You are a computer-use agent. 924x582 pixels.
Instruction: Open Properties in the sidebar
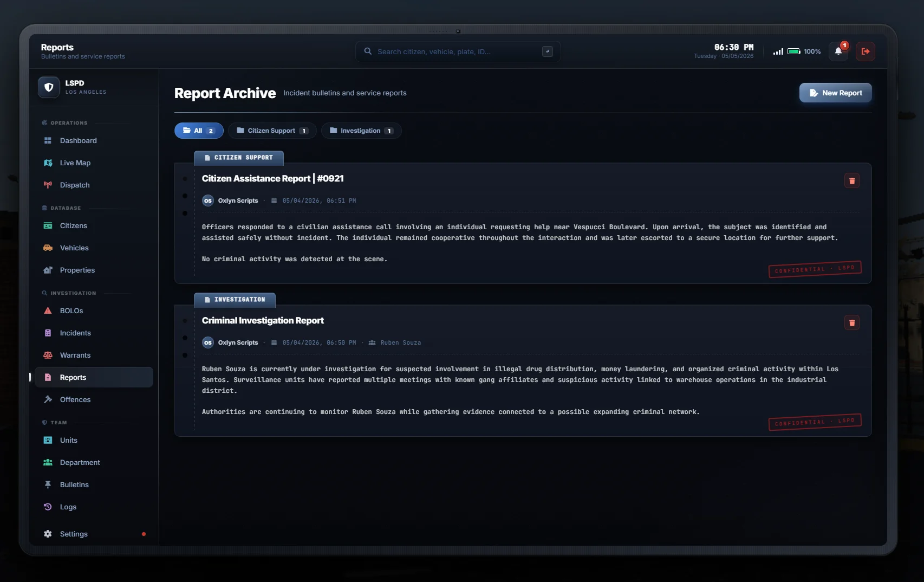94,270
